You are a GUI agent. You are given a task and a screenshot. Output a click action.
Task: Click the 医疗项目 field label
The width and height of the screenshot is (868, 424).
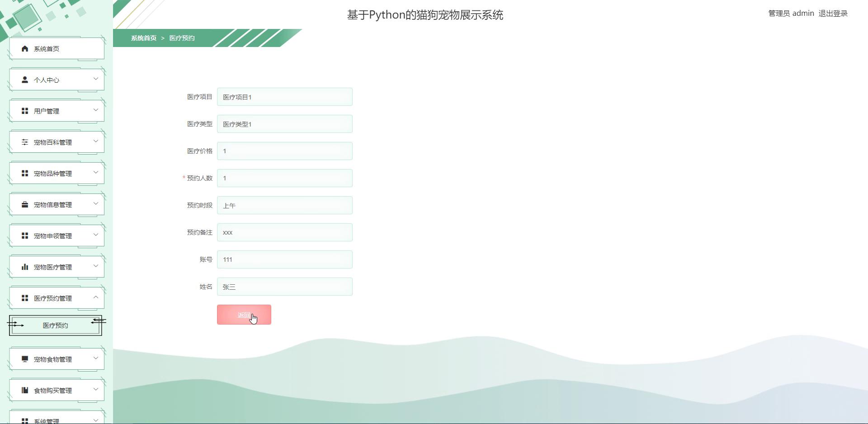(199, 97)
